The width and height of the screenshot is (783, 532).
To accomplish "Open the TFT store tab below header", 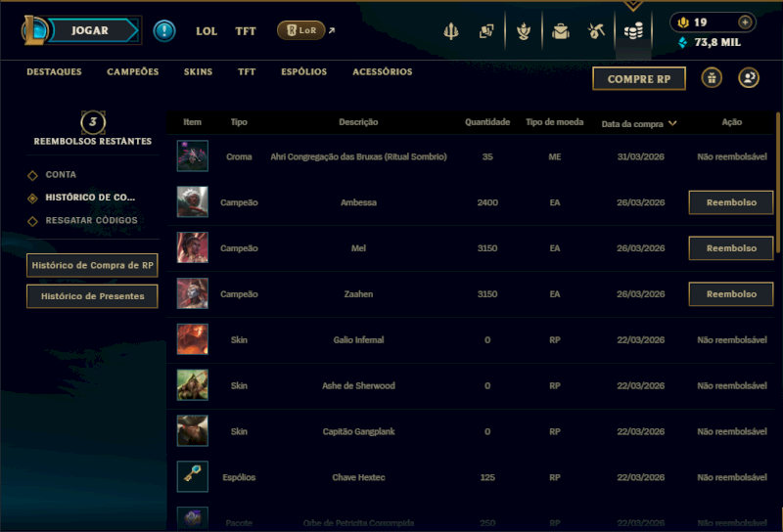I will pyautogui.click(x=247, y=71).
